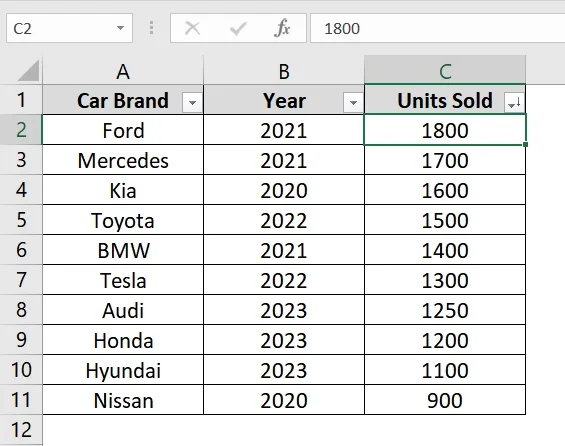The width and height of the screenshot is (565, 446).
Task: Select row 9 header
Action: pyautogui.click(x=21, y=340)
